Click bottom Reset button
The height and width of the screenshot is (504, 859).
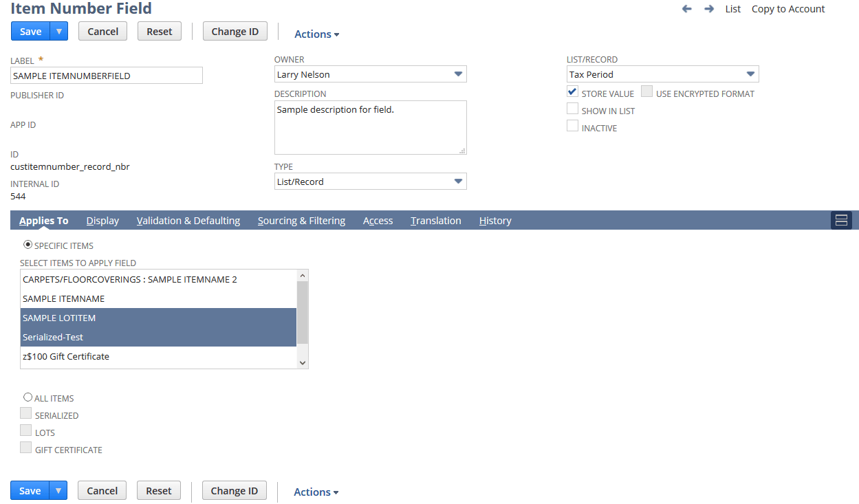click(x=159, y=491)
